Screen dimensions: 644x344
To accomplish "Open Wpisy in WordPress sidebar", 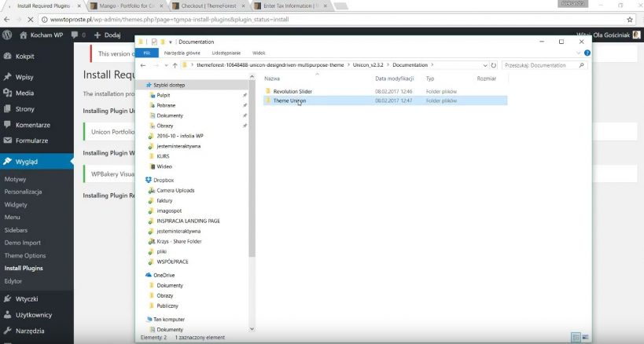I will (x=24, y=77).
